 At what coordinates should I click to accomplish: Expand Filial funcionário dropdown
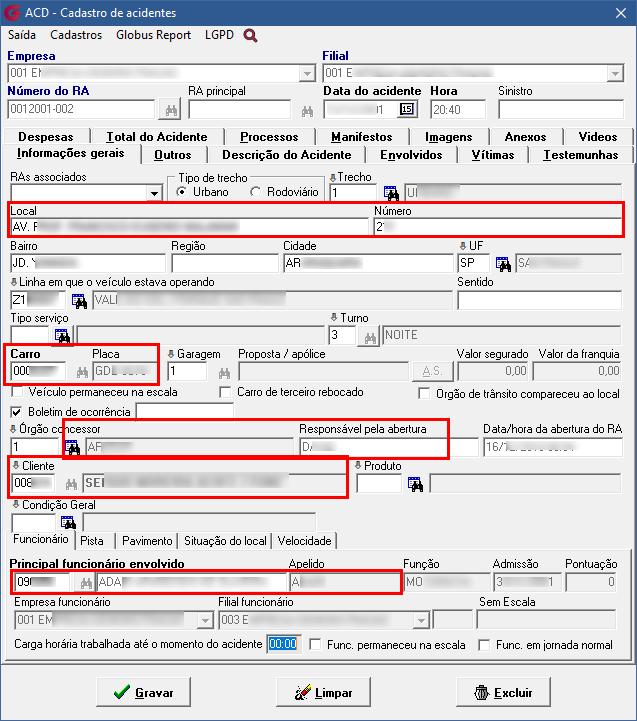click(420, 620)
